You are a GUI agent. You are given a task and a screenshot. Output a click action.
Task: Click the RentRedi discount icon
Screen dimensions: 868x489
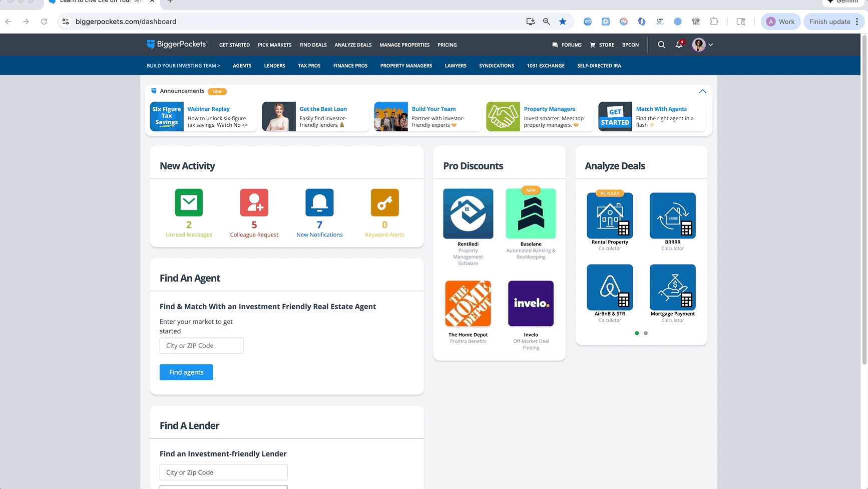[x=468, y=213]
